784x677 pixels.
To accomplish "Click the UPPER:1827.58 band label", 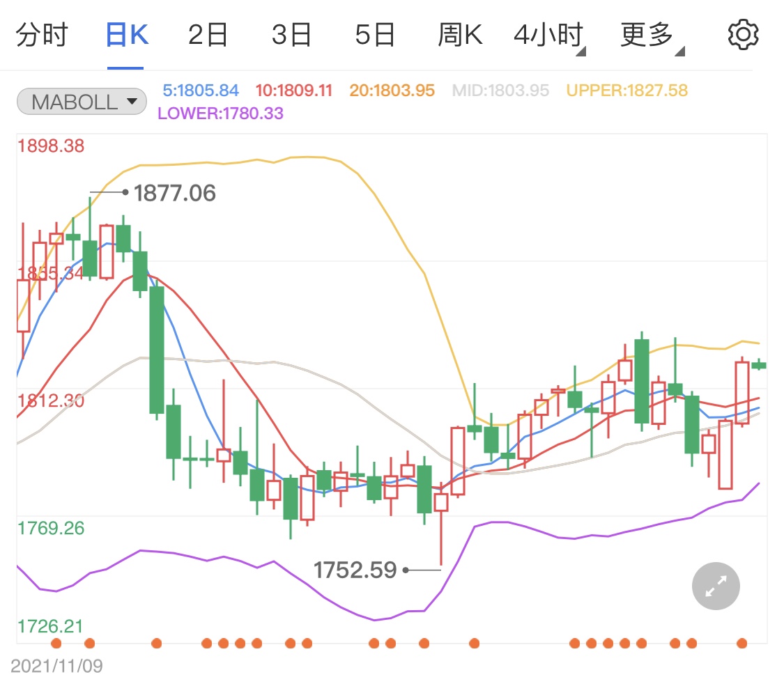I will (x=627, y=91).
